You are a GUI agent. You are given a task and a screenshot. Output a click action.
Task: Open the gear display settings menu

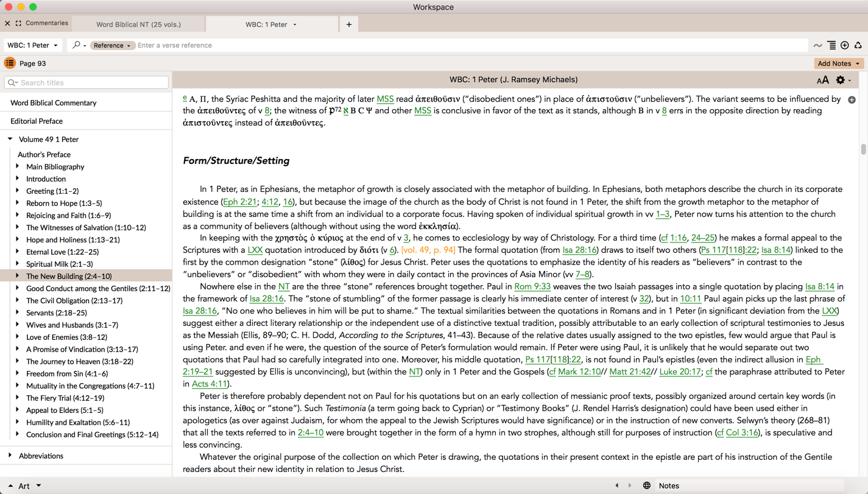click(x=841, y=80)
